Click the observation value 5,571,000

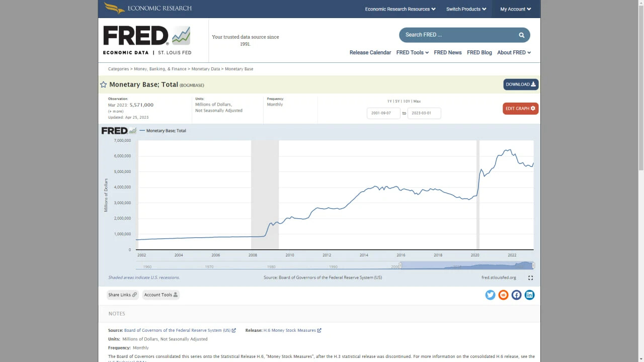pyautogui.click(x=141, y=105)
